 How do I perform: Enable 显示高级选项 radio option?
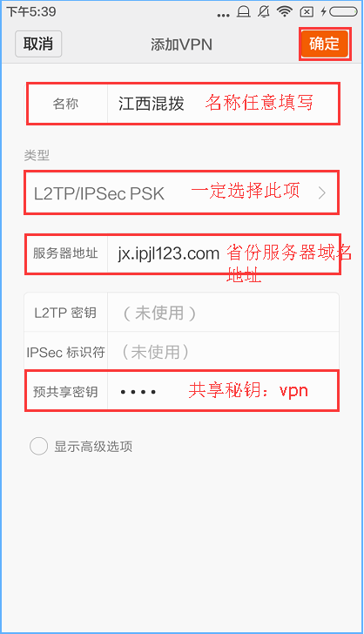point(39,447)
